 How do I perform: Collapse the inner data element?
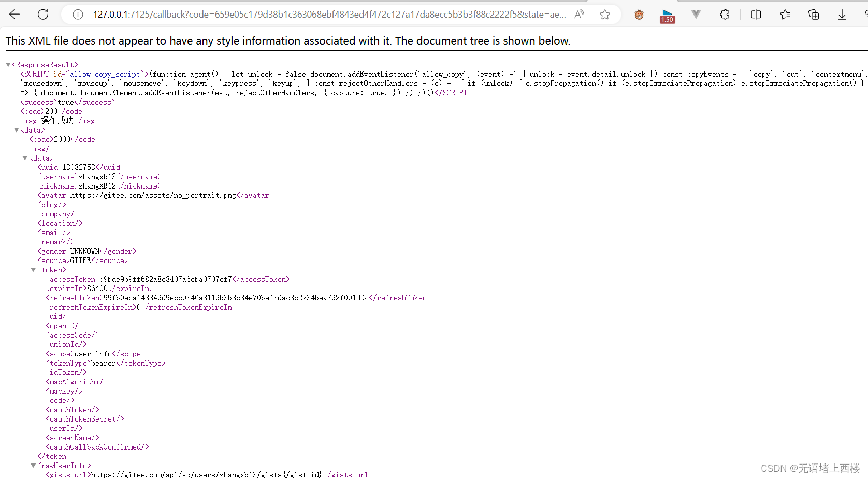pos(25,158)
